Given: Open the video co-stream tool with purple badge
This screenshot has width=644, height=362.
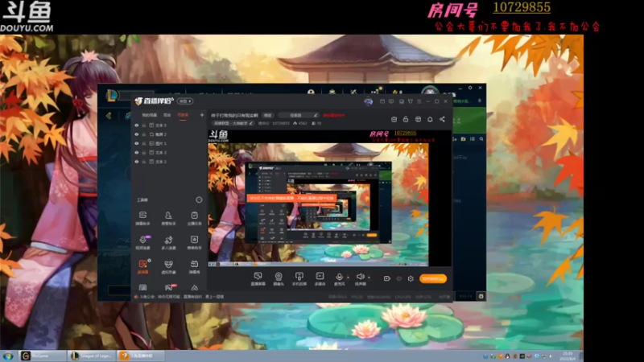Looking at the screenshot, I should click(142, 243).
